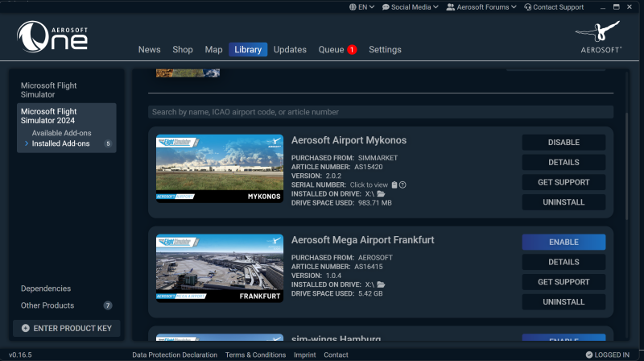644x361 pixels.
Task: Open the Settings tab
Action: [x=385, y=50]
